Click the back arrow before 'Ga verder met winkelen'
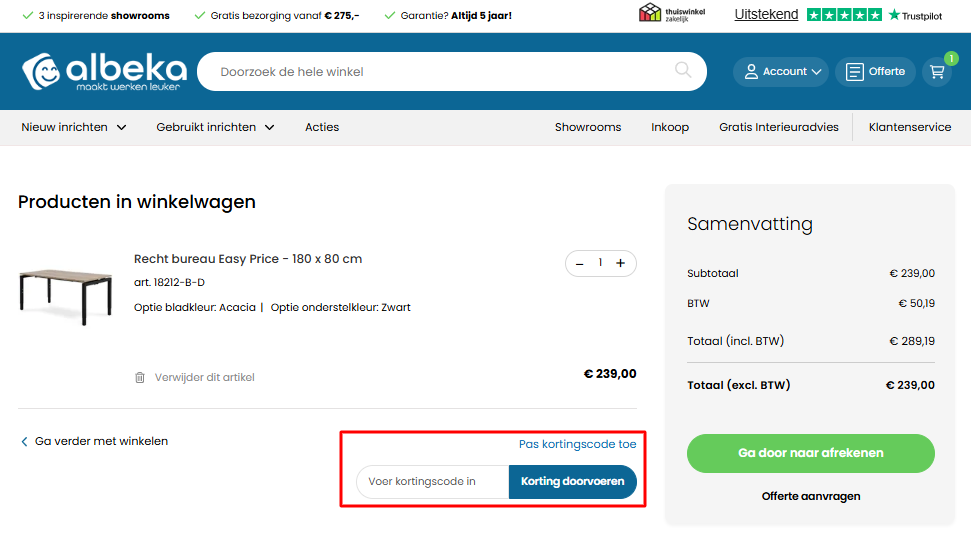Viewport: 971px width, 535px height. 24,441
